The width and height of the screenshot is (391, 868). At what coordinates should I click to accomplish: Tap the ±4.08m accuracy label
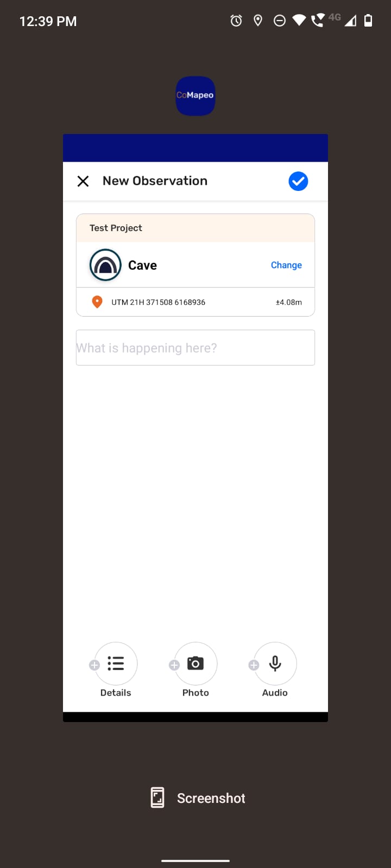[289, 302]
